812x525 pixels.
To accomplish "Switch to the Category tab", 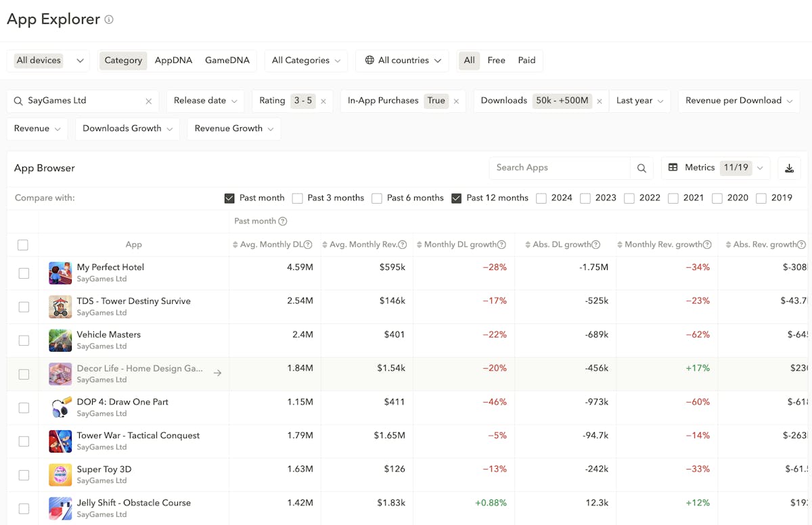I will (x=123, y=60).
